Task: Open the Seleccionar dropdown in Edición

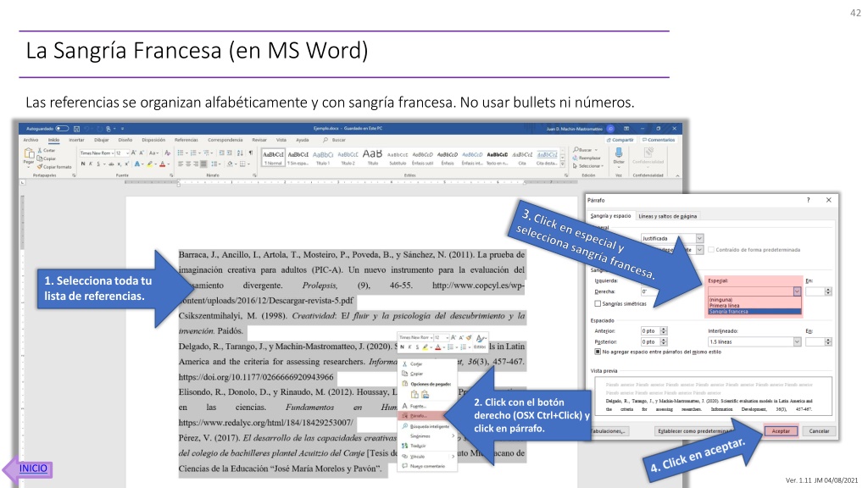Action: (x=588, y=165)
